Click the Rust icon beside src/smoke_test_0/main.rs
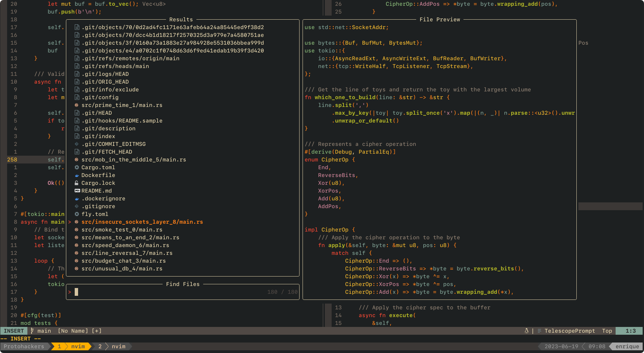The height and width of the screenshot is (353, 644). pos(77,229)
